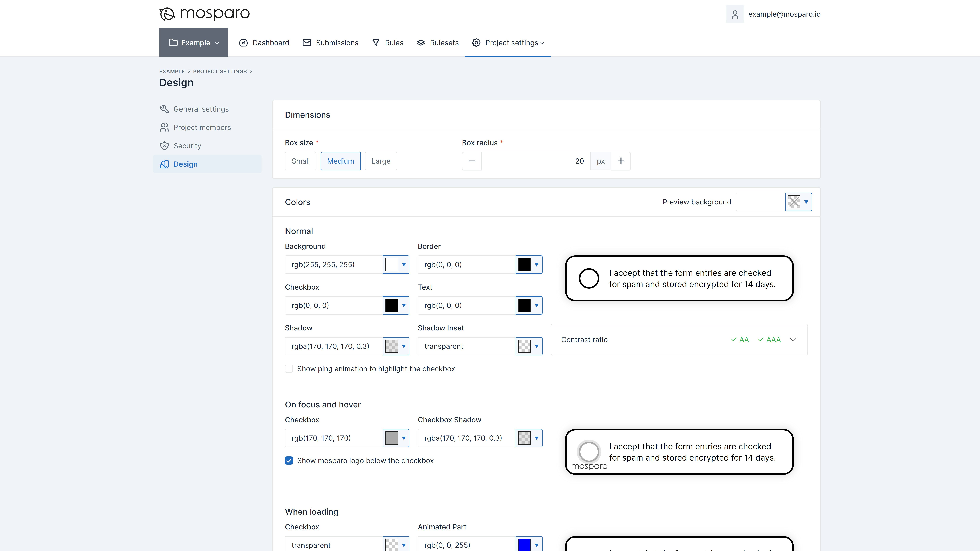This screenshot has height=551, width=980.
Task: Click EXAMPLE breadcrumb link
Action: click(172, 71)
